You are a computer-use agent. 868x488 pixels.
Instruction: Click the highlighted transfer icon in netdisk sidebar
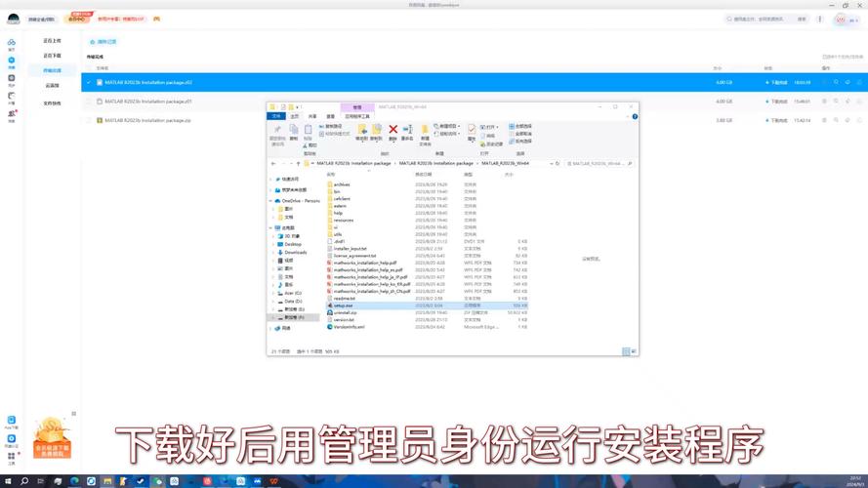[x=11, y=61]
